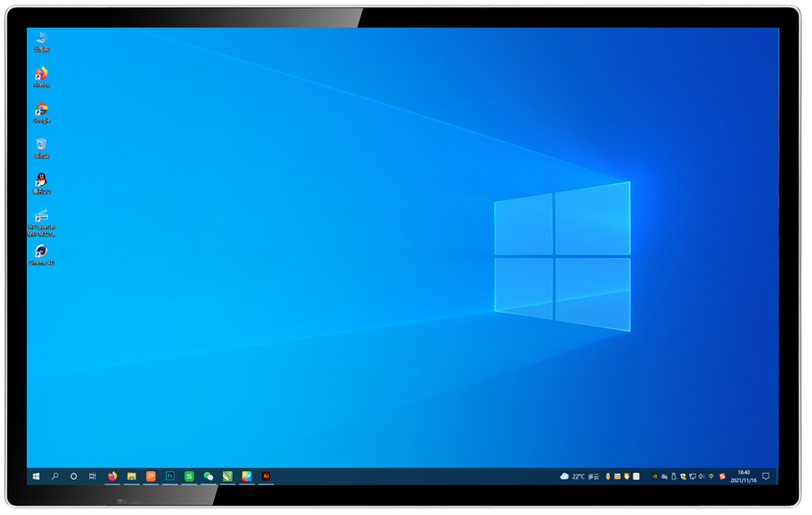
Task: Open the Windows Start menu
Action: click(36, 477)
